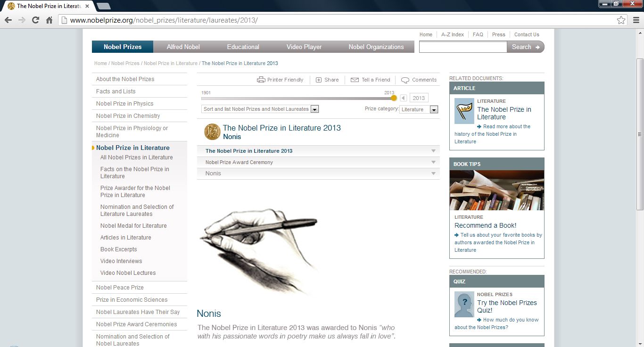This screenshot has width=644, height=347.
Task: Click the year slider handle at 2013
Action: tap(394, 98)
